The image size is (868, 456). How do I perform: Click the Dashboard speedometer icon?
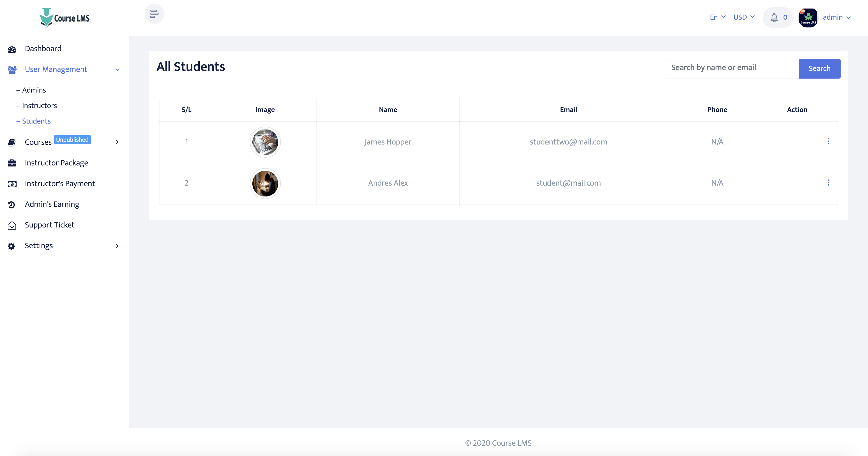point(12,49)
